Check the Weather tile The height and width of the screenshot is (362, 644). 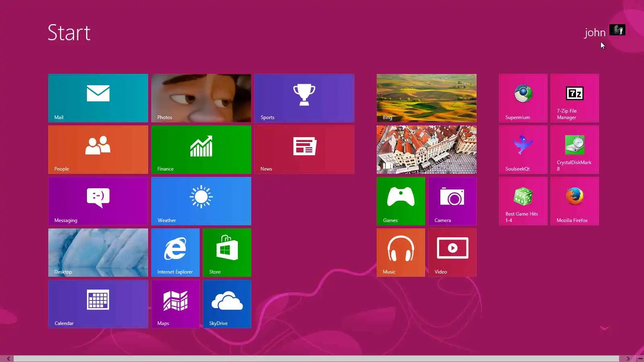tap(201, 201)
